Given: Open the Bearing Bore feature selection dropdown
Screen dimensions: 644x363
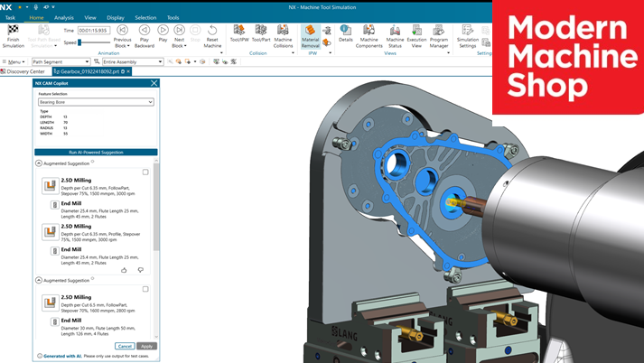Looking at the screenshot, I should point(96,102).
